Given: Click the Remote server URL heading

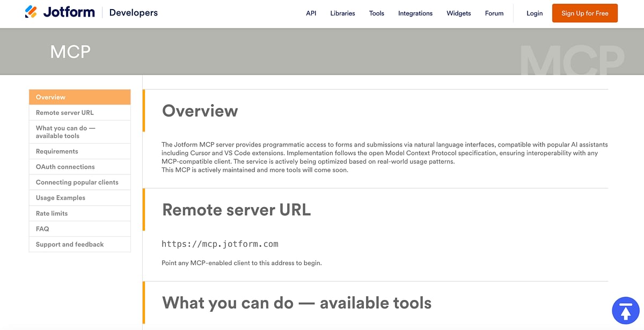Looking at the screenshot, I should coord(237,209).
